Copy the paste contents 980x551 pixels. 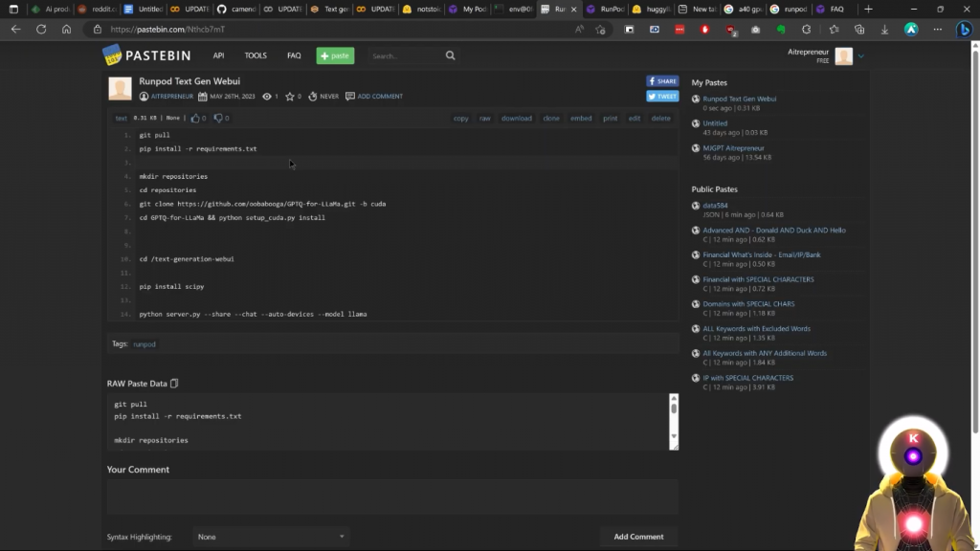(460, 118)
